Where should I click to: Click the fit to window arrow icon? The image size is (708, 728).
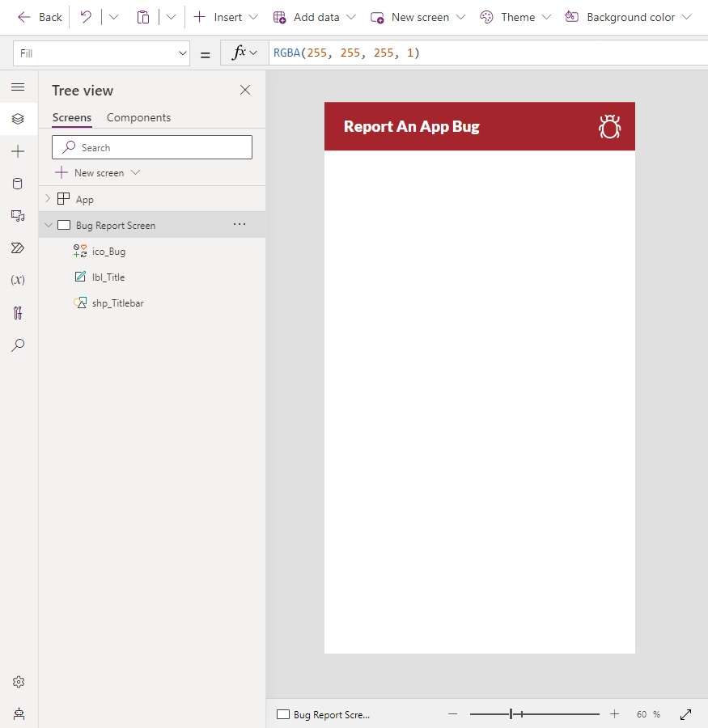tap(685, 714)
